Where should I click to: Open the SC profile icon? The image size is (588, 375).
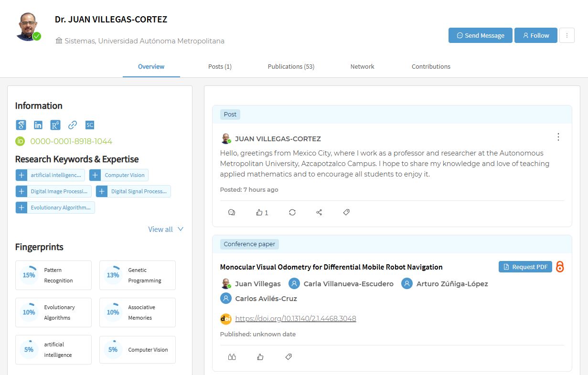[90, 125]
